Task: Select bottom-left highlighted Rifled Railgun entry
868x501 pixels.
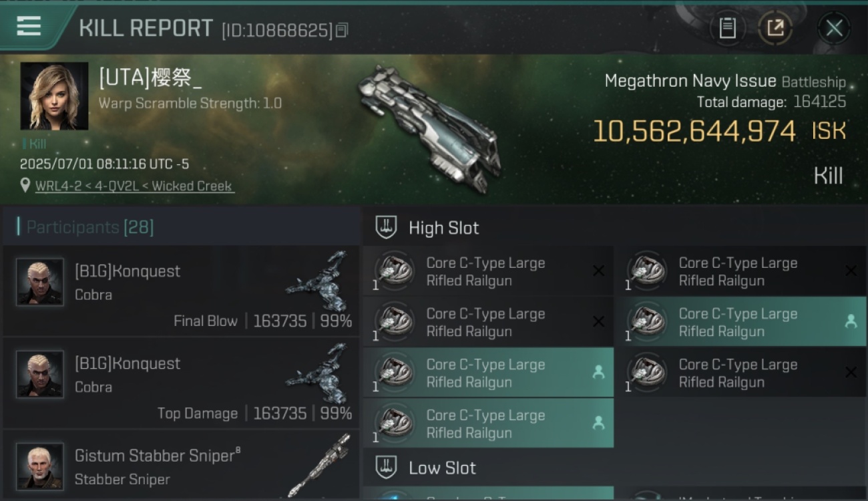Action: (x=488, y=424)
